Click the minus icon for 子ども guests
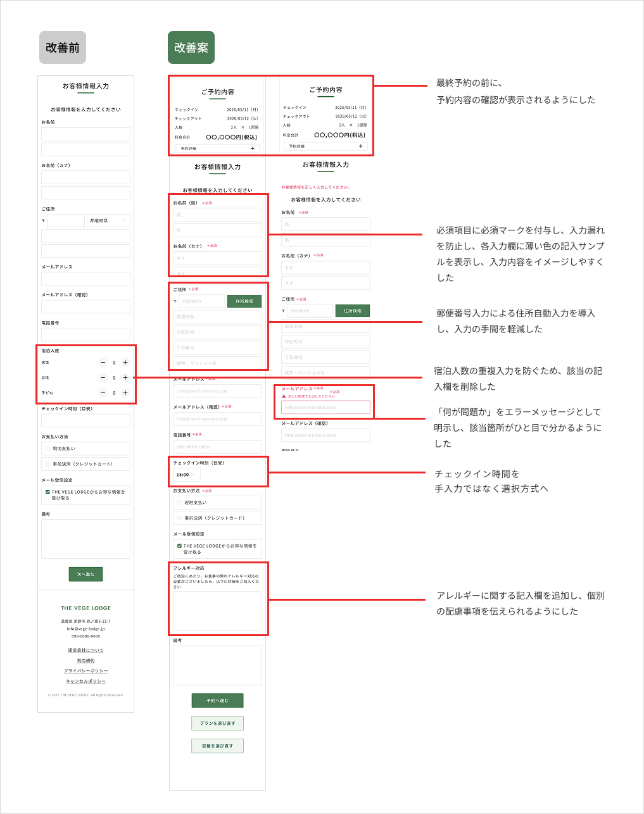Image resolution: width=644 pixels, height=814 pixels. point(103,393)
